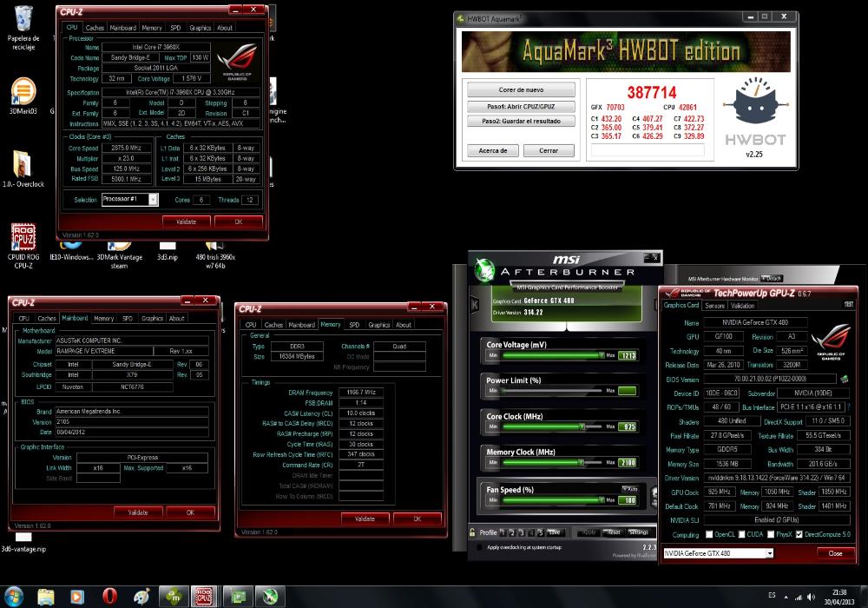Open Windows Media Player taskbar icon
This screenshot has height=608, width=868.
point(77,597)
